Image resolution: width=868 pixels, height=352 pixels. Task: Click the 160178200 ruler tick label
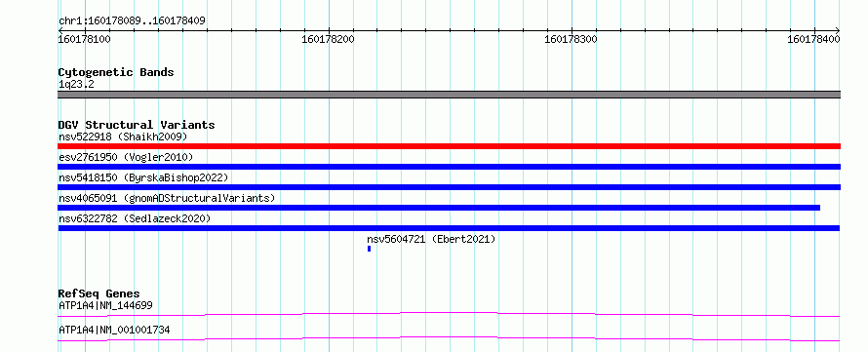328,39
